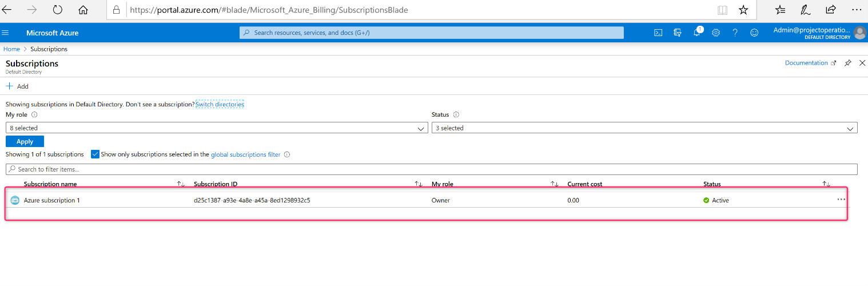Open the feedback smiley icon
The image size is (868, 286).
click(754, 33)
